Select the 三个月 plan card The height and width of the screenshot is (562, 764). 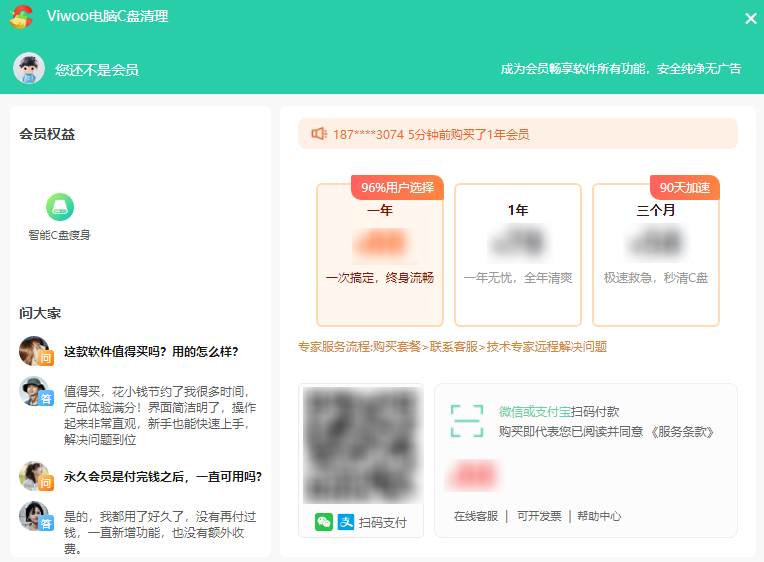(655, 255)
